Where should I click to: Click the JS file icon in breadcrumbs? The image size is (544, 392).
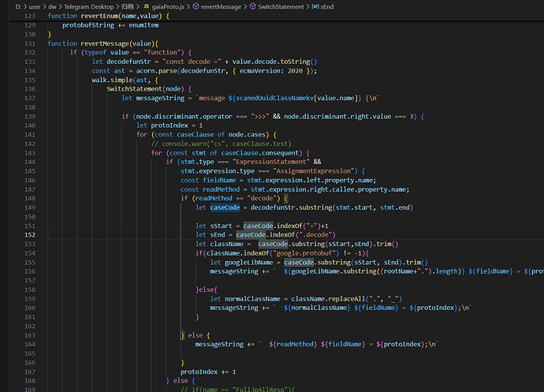147,6
